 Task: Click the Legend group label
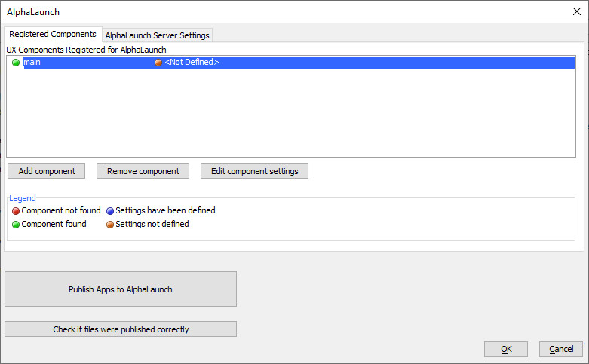[x=23, y=198]
